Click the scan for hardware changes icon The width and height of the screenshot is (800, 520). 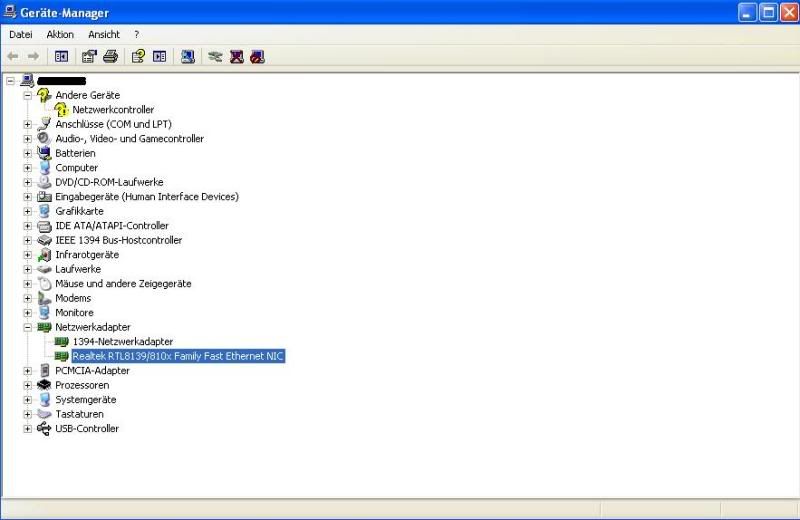(188, 56)
